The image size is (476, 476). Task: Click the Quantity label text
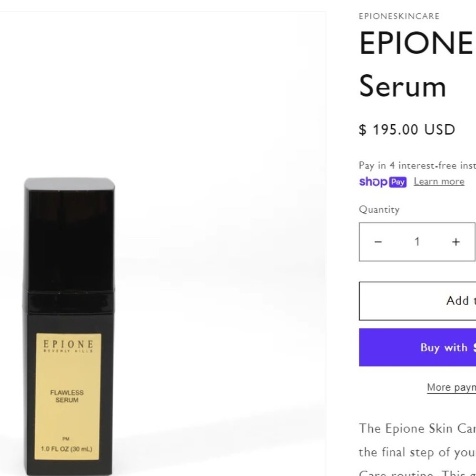pos(379,209)
